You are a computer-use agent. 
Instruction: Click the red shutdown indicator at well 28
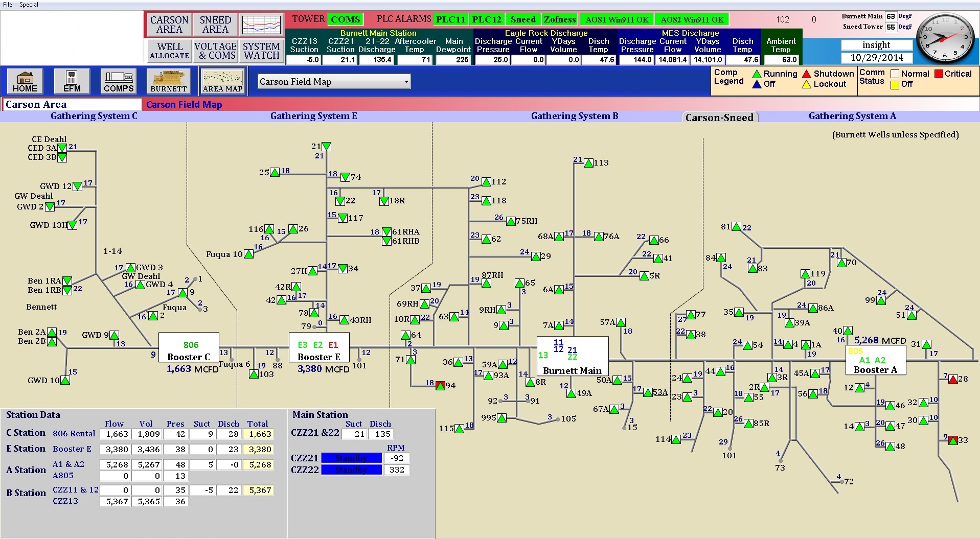952,379
